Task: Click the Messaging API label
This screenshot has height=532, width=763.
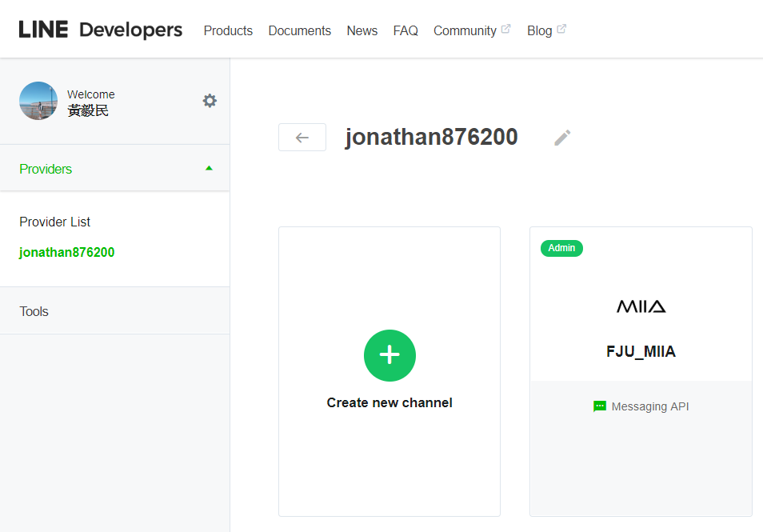Action: click(x=650, y=406)
